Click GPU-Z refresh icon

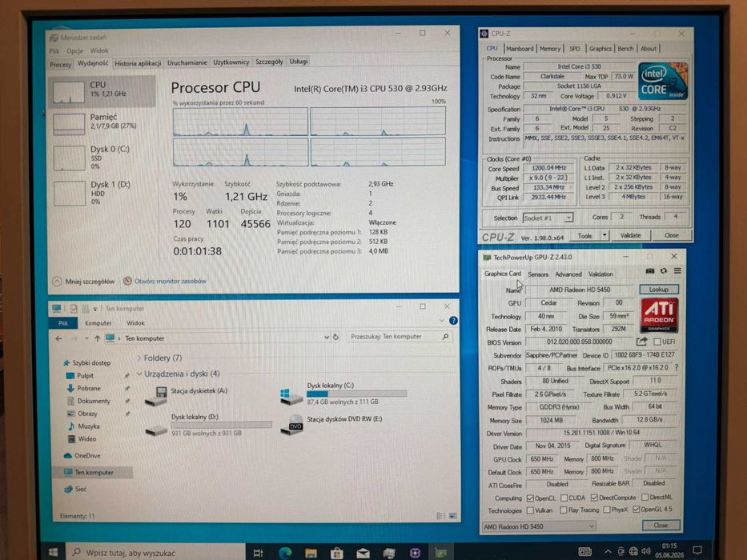click(664, 271)
